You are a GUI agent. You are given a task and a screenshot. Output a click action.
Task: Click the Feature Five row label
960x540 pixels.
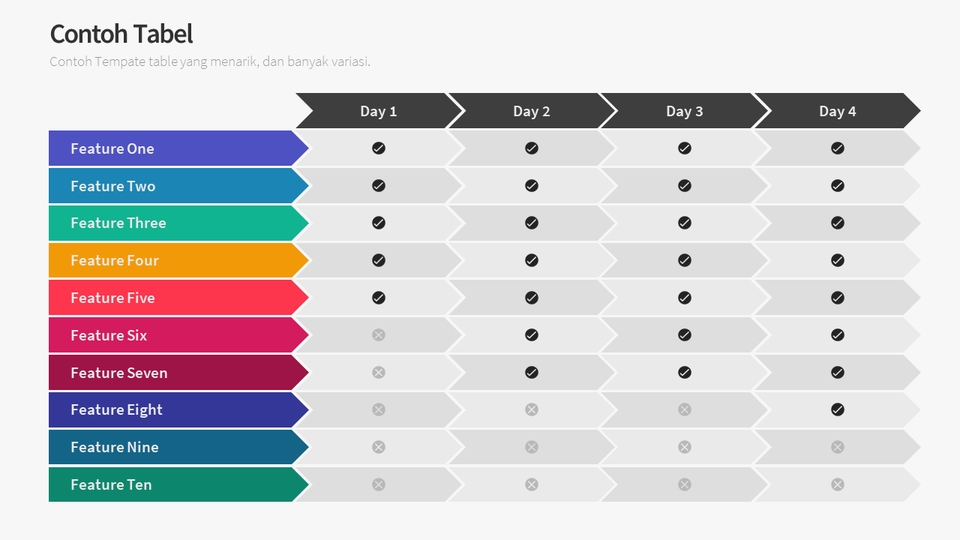[x=112, y=298]
